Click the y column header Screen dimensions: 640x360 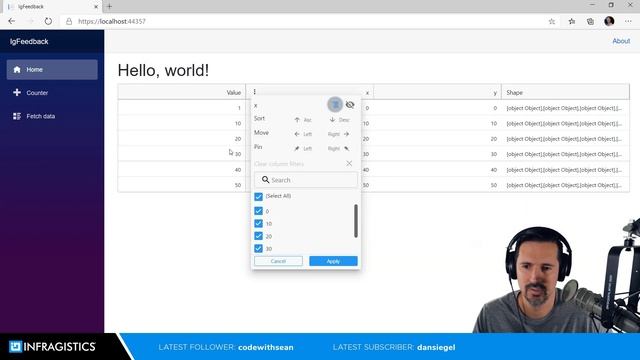(437, 92)
